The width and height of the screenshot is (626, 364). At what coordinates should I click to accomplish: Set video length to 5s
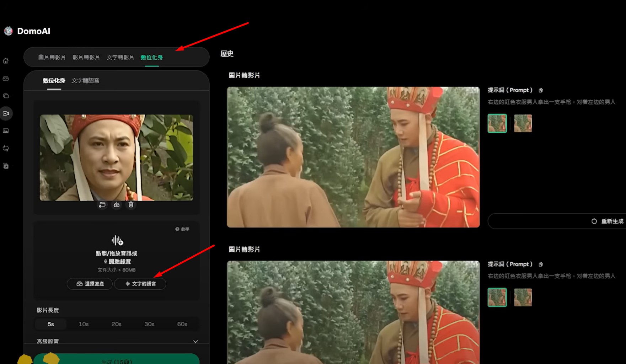point(51,324)
